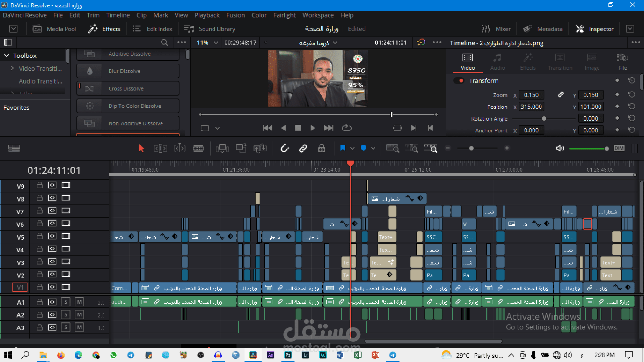Reset the Transform section settings
Image resolution: width=644 pixels, height=362 pixels.
click(632, 80)
